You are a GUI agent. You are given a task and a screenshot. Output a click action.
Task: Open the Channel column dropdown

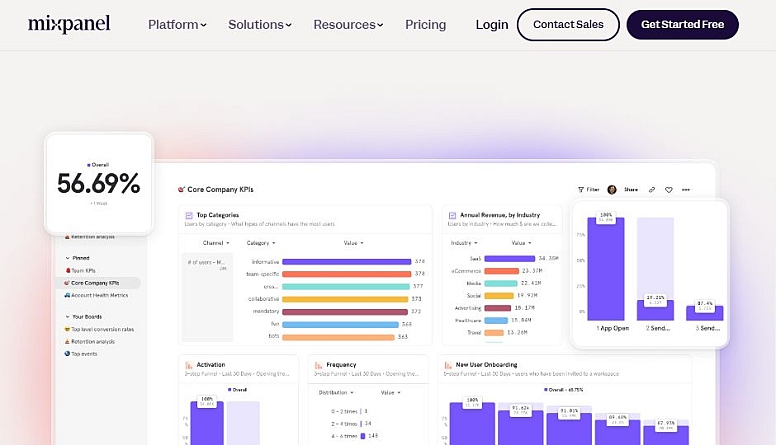point(216,243)
